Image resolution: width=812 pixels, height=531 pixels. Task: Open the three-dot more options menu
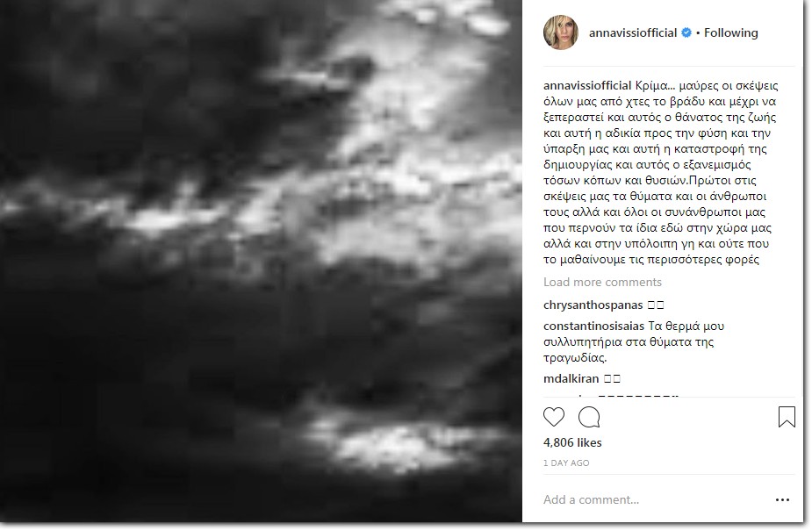(x=782, y=500)
